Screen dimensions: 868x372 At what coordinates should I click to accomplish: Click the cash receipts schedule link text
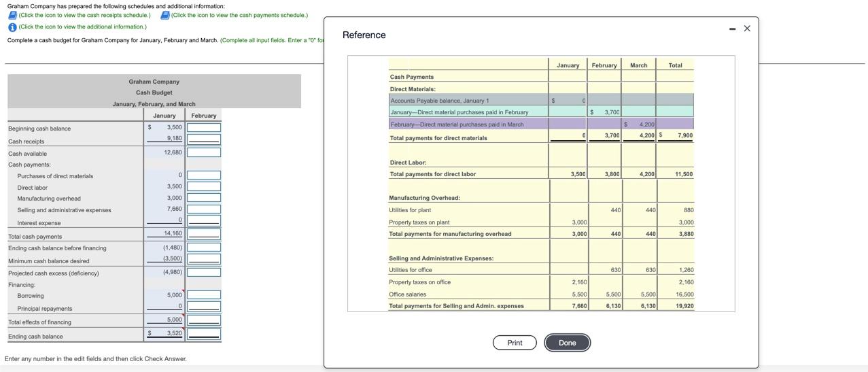point(84,15)
